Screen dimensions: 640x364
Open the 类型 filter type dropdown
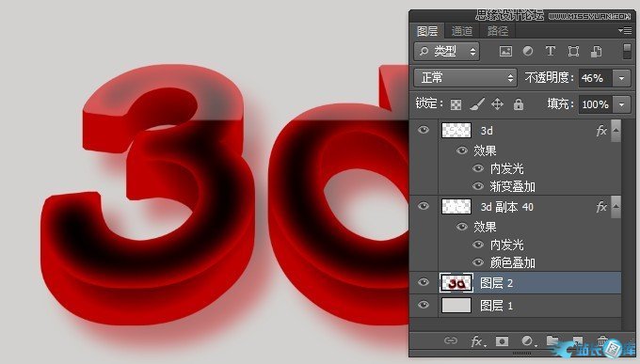[446, 52]
